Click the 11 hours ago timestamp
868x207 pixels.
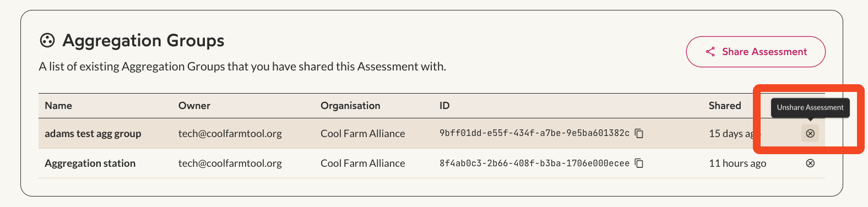pos(737,163)
